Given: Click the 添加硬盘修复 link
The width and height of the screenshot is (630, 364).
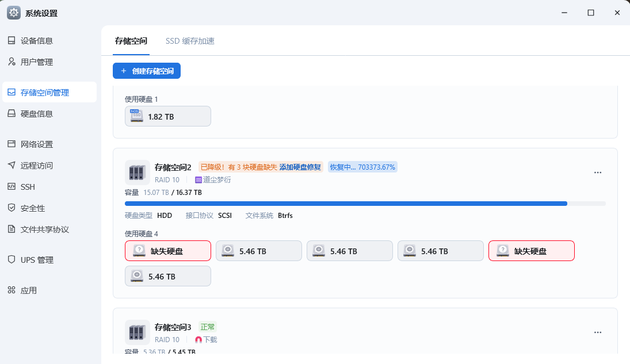Looking at the screenshot, I should pyautogui.click(x=300, y=167).
